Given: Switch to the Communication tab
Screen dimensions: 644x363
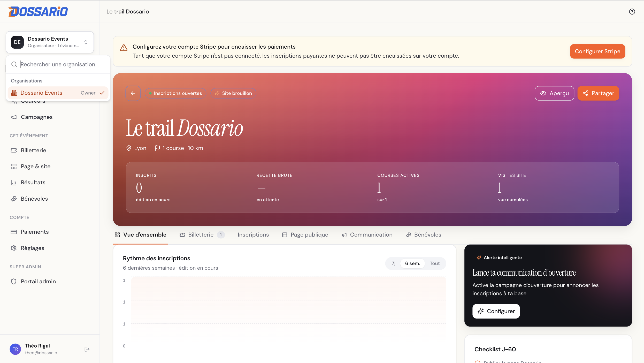Looking at the screenshot, I should click(367, 235).
